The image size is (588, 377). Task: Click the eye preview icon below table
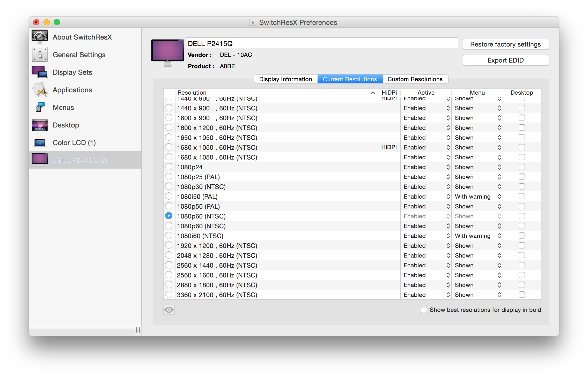click(x=169, y=310)
